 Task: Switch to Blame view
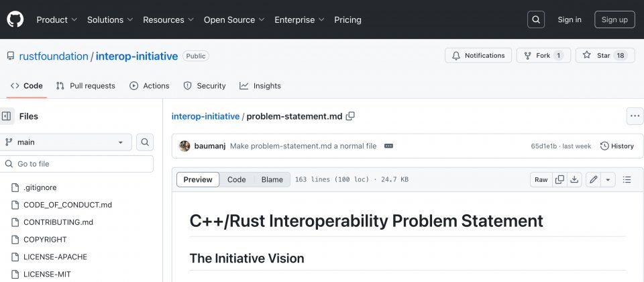coord(272,180)
